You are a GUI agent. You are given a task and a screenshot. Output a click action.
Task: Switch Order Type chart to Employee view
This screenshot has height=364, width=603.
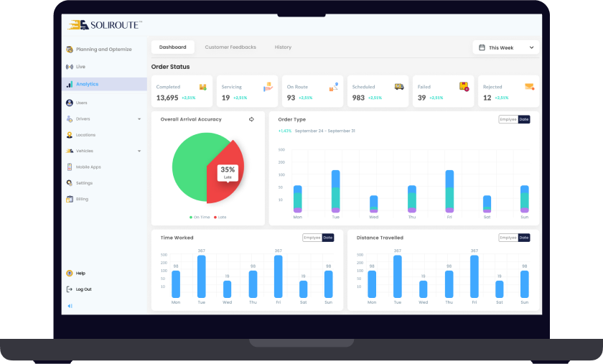pos(508,119)
